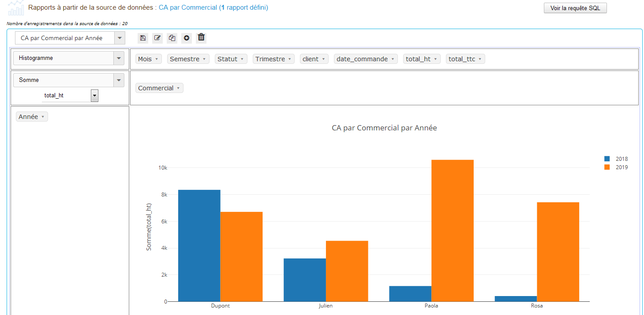
Task: Expand the Année field filter
Action: tap(43, 117)
